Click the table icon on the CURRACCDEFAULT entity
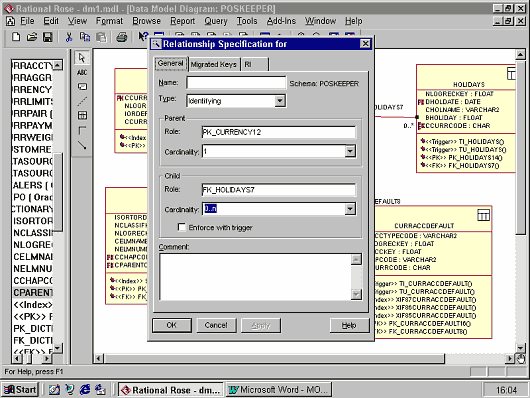The height and width of the screenshot is (398, 530). pos(483,215)
